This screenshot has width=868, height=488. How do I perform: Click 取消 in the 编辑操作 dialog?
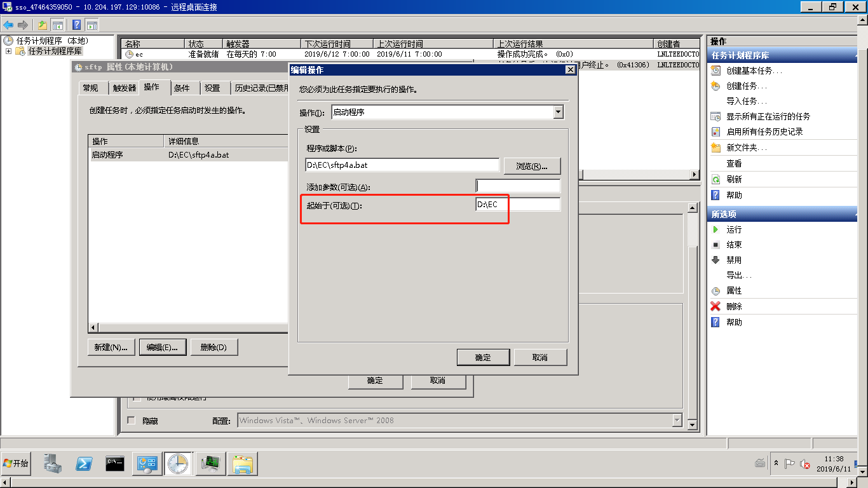(540, 357)
